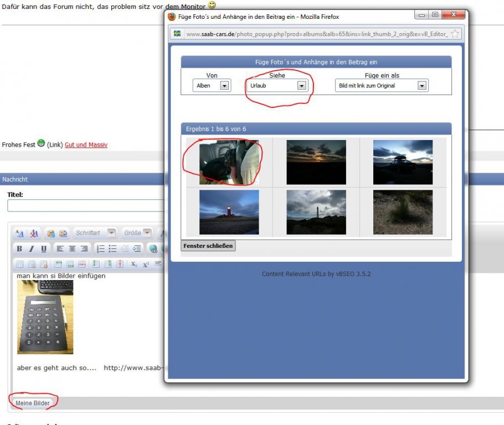Toggle bold formatting in the editor
The height and width of the screenshot is (425, 504).
19,248
